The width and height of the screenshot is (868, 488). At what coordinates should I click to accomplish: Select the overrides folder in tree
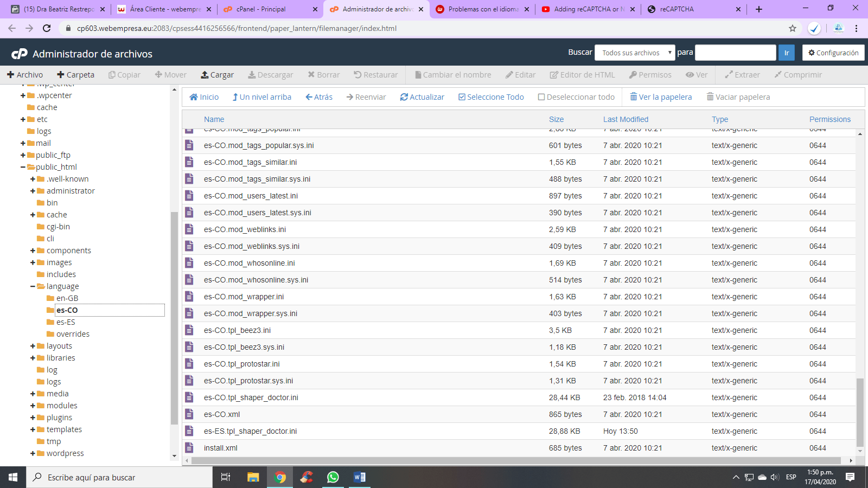tap(73, 334)
